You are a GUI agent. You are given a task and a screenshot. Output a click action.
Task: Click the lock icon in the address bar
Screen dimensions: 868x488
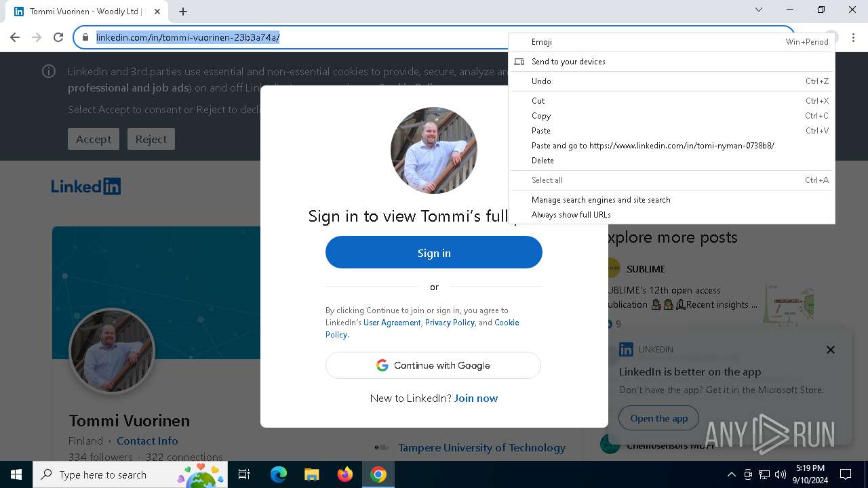pos(85,37)
